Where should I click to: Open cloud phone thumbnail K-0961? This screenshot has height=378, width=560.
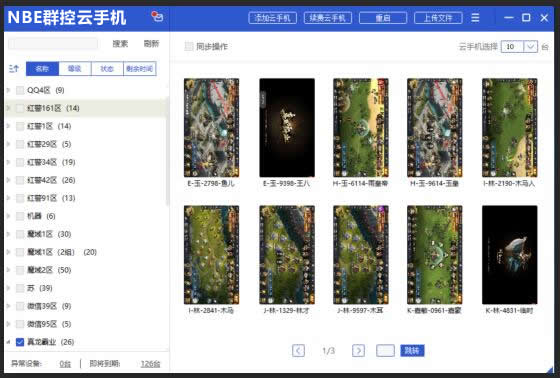[435, 255]
